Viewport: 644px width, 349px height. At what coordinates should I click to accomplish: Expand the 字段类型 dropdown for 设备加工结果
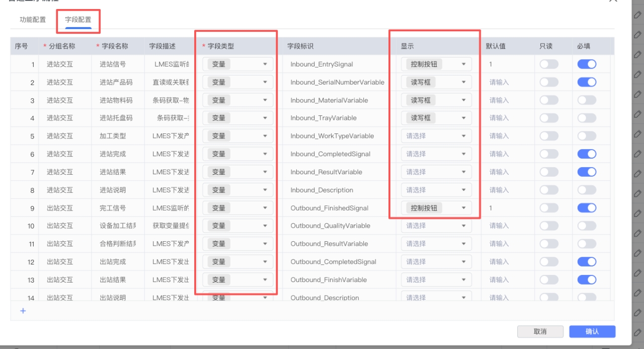(x=237, y=226)
